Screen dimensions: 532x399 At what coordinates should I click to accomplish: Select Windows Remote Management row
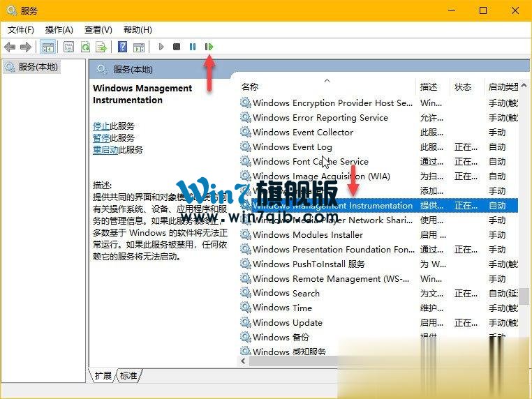378,278
